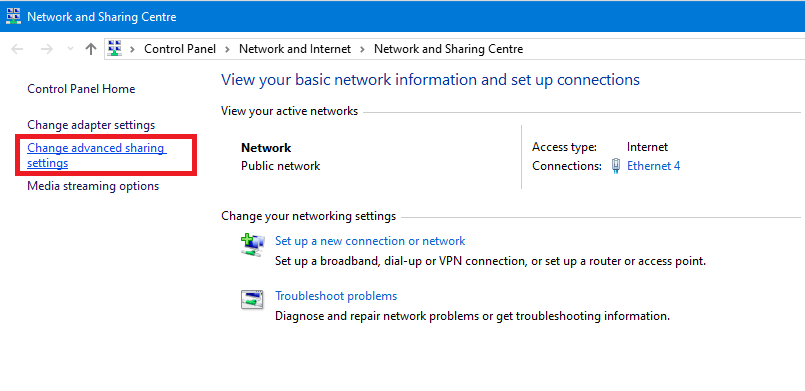Go back with the Back arrow
This screenshot has height=391, width=805.
[17, 49]
